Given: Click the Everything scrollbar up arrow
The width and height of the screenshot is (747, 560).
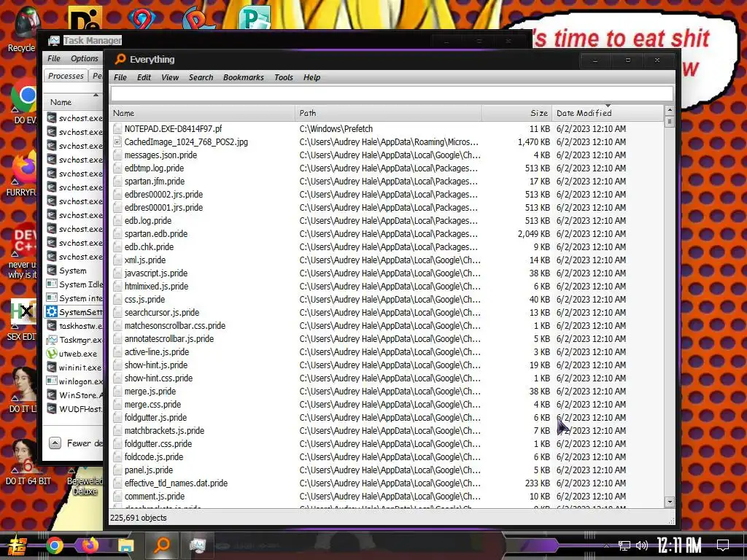Looking at the screenshot, I should pos(670,110).
